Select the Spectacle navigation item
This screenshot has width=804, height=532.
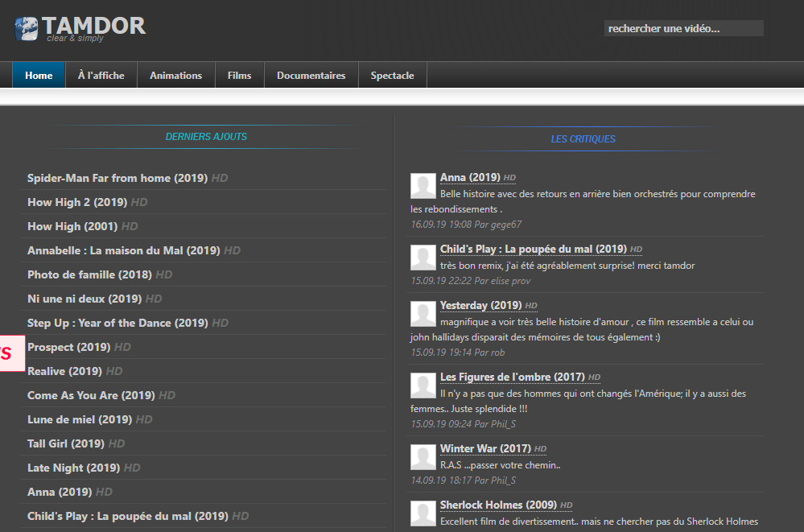(x=392, y=76)
